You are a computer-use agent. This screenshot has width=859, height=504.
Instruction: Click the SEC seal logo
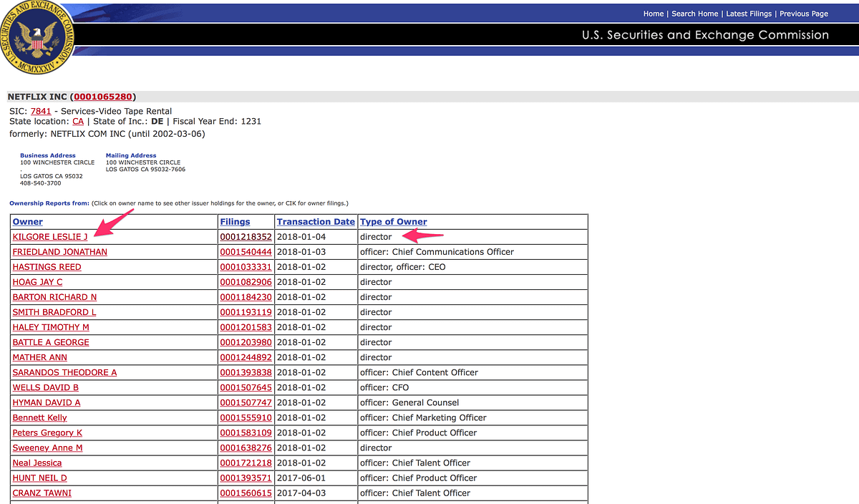pyautogui.click(x=36, y=36)
